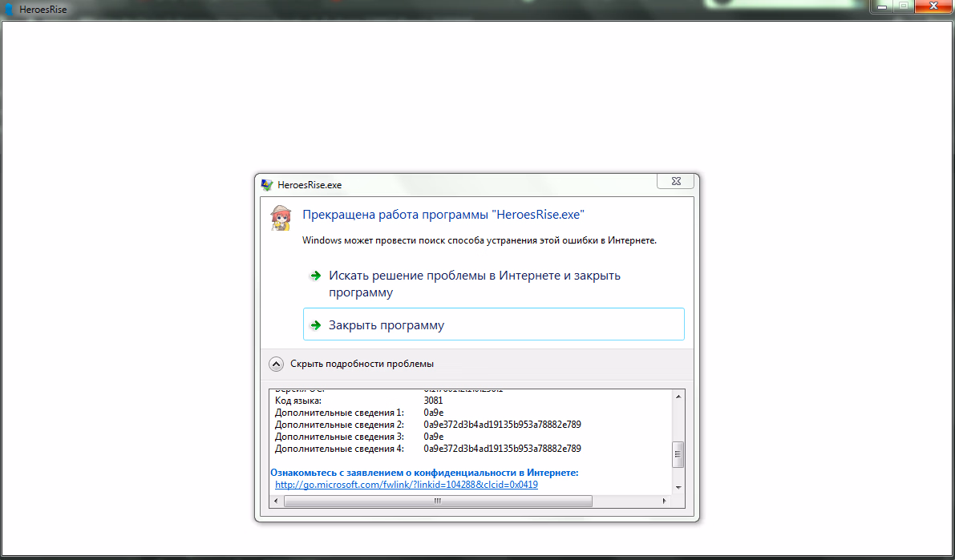Image resolution: width=955 pixels, height=560 pixels.
Task: Minimize the HeroesRise main window
Action: pyautogui.click(x=881, y=6)
